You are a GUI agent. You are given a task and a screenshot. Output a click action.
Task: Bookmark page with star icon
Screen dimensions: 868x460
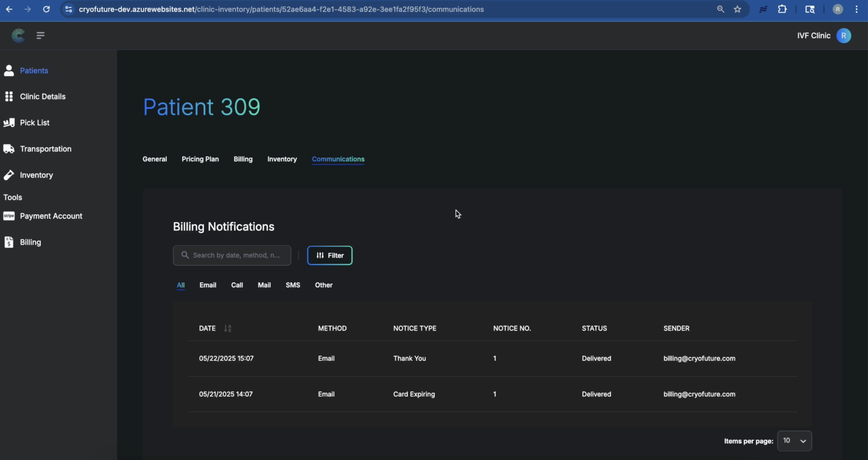coord(737,9)
